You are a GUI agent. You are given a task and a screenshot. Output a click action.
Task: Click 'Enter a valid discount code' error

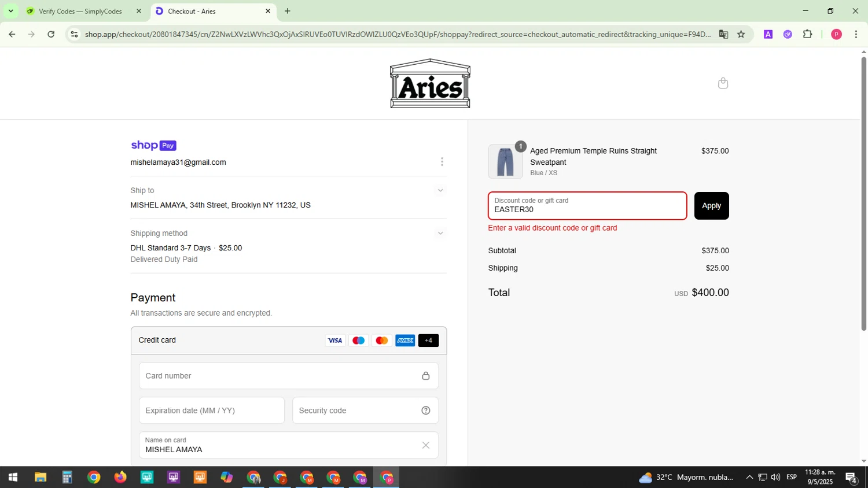[553, 228]
